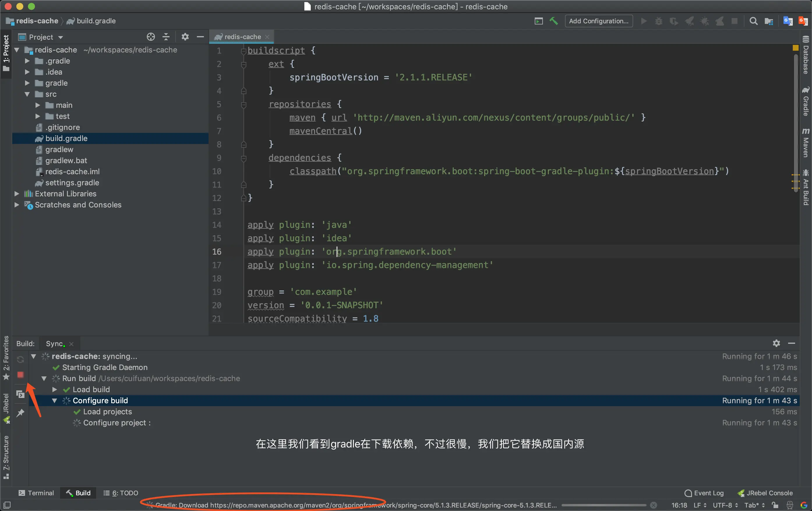812x511 pixels.
Task: Click the locate-in-project crosshair icon
Action: coord(151,37)
